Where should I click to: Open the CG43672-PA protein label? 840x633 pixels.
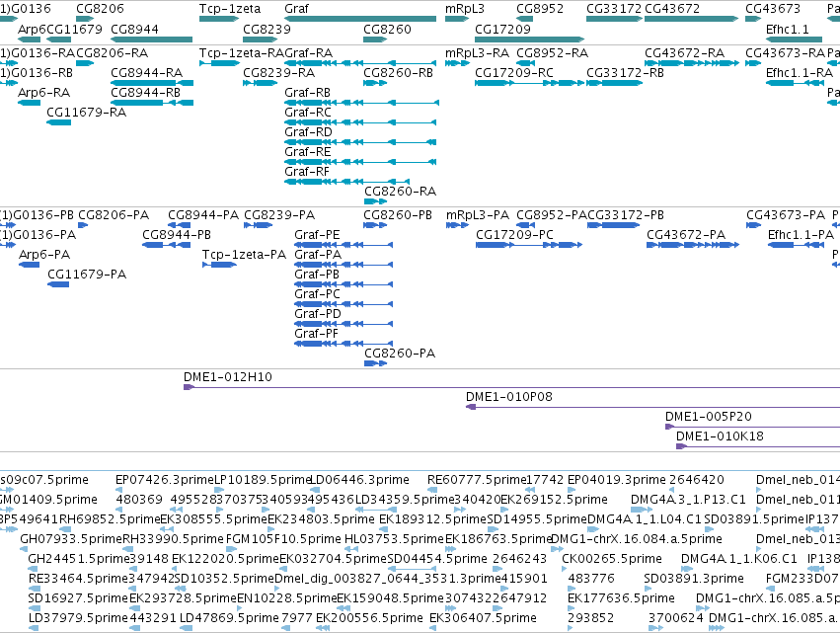click(x=686, y=235)
